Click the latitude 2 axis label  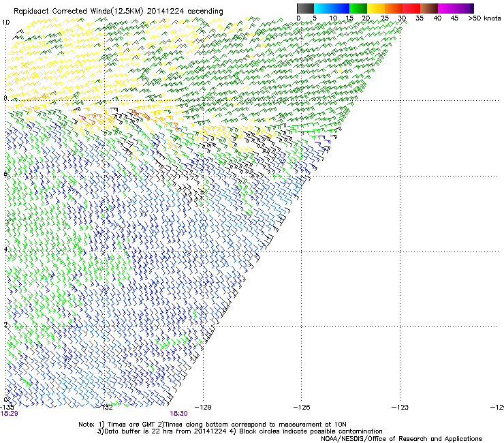point(5,325)
